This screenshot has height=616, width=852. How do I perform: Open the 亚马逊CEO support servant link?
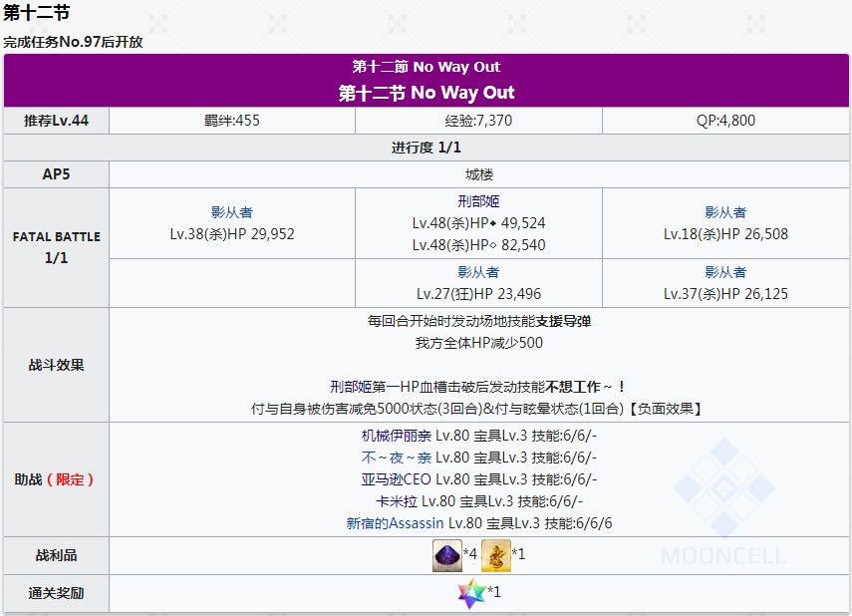coord(397,479)
